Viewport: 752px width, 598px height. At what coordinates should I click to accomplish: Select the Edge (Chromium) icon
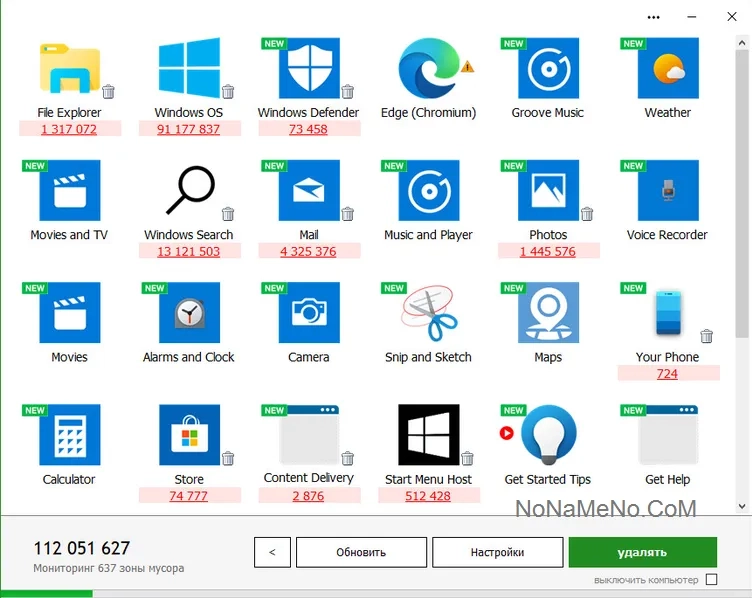coord(428,68)
